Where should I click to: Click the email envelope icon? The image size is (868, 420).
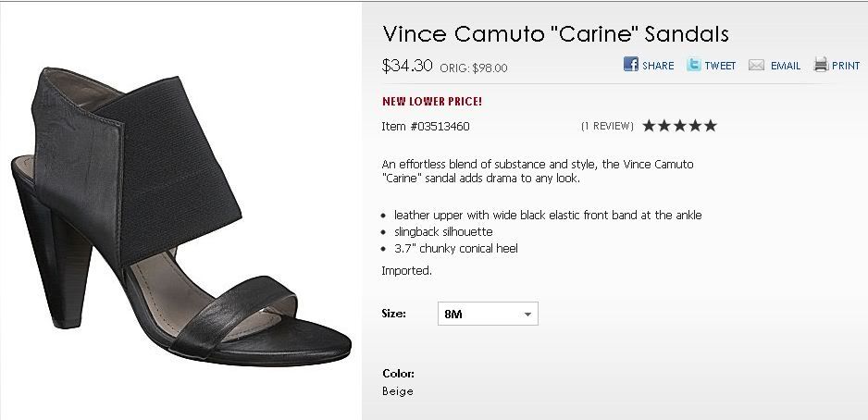(x=756, y=66)
